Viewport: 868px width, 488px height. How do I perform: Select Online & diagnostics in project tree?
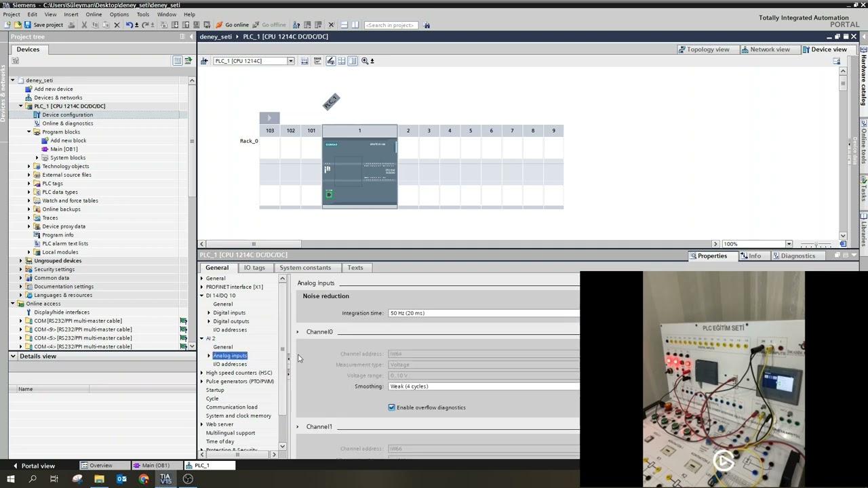(68, 123)
